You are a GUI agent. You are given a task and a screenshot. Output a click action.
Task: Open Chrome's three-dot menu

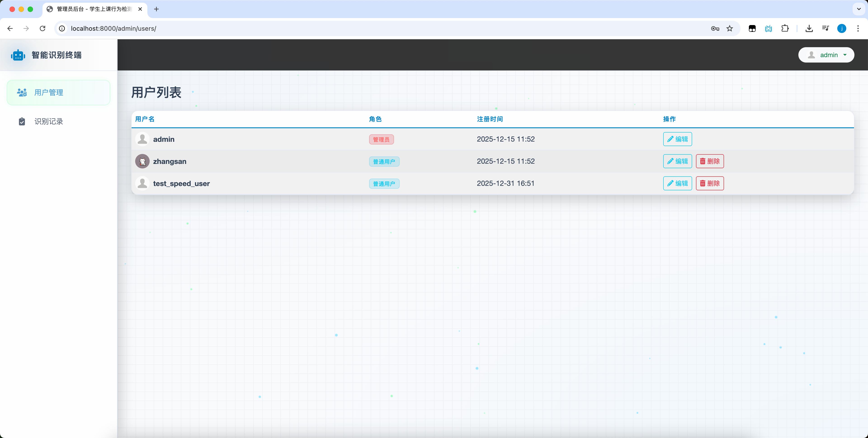pos(858,28)
